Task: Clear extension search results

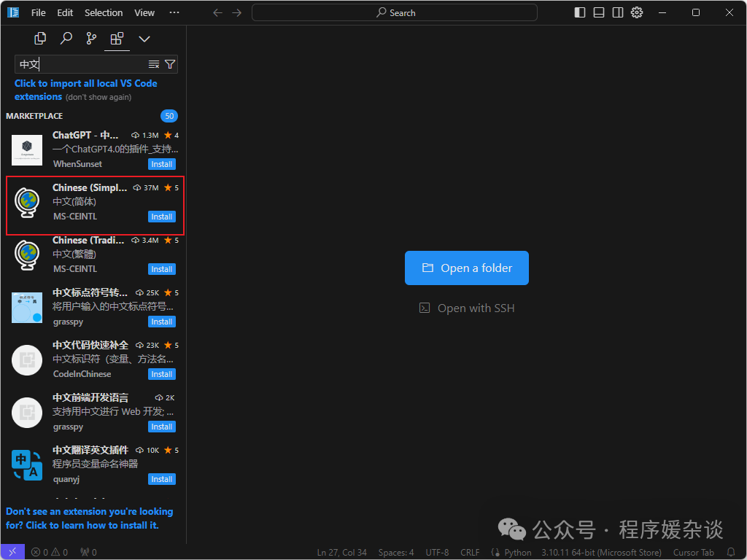Action: (154, 64)
